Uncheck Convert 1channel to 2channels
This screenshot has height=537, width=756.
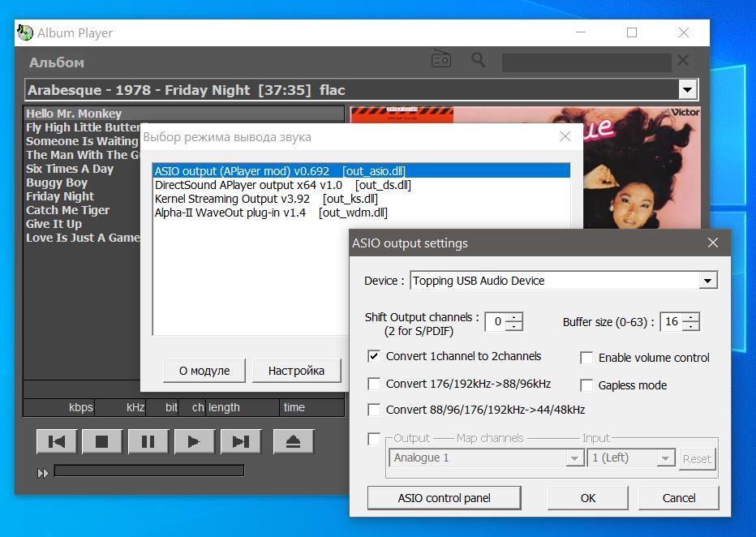tap(374, 356)
